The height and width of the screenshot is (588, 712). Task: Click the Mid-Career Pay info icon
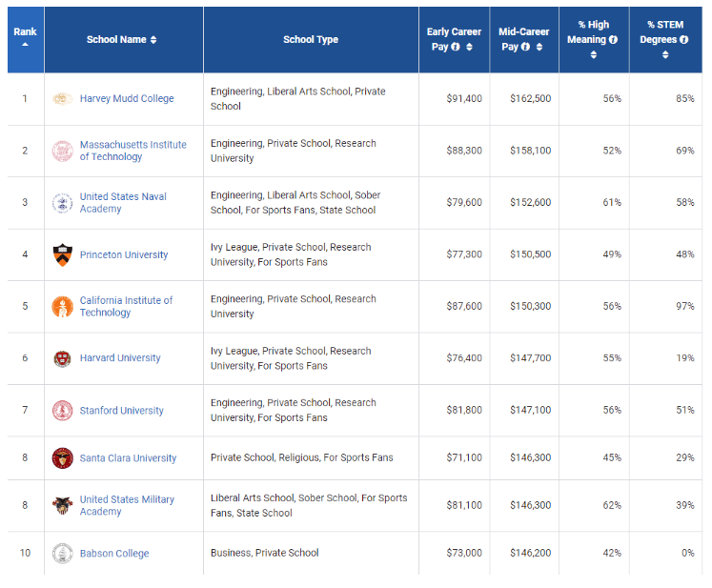524,47
